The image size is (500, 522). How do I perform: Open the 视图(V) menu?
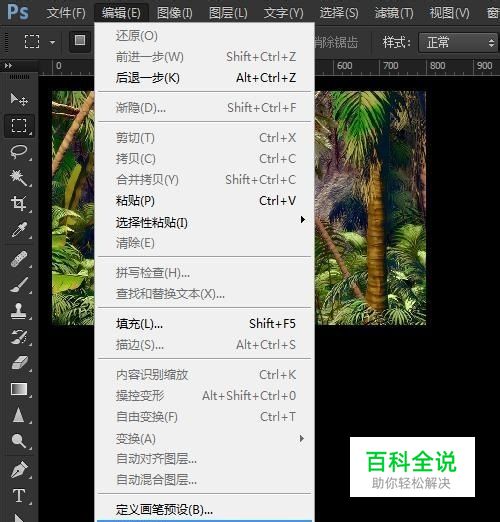tap(449, 13)
